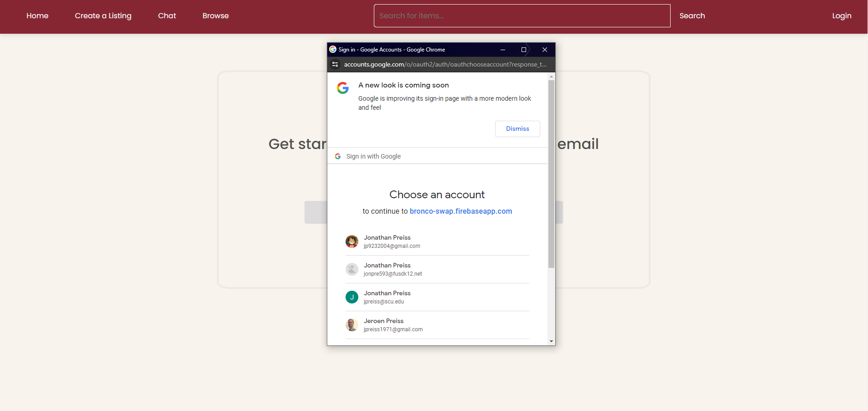Click the green J avatar icon
Screen dimensions: 868x411
point(352,297)
